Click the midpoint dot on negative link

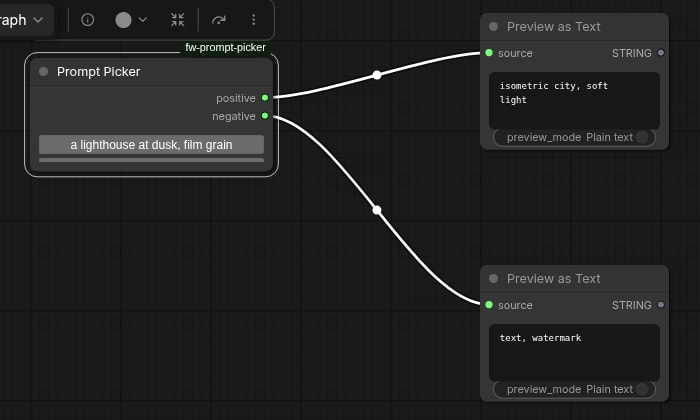377,210
